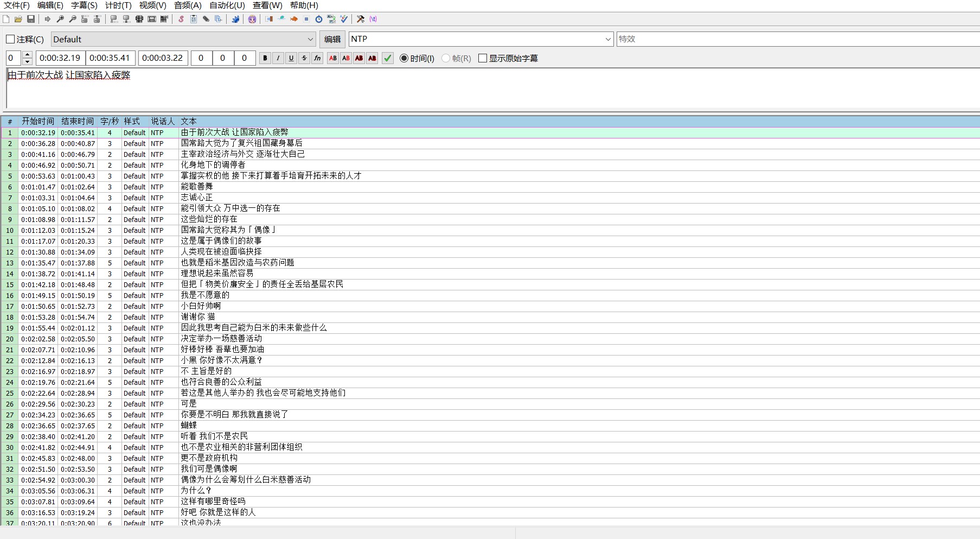Open Timing Post-Processor blue clock icon
980x539 pixels.
point(319,19)
